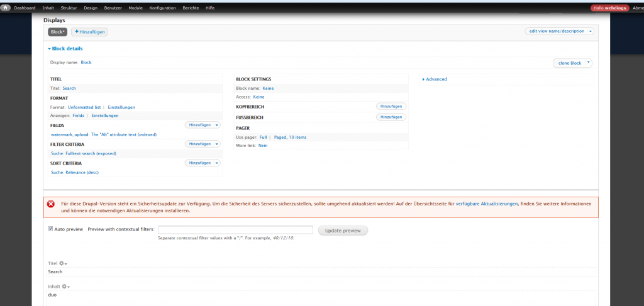Click the red error icon in warning

click(x=51, y=204)
